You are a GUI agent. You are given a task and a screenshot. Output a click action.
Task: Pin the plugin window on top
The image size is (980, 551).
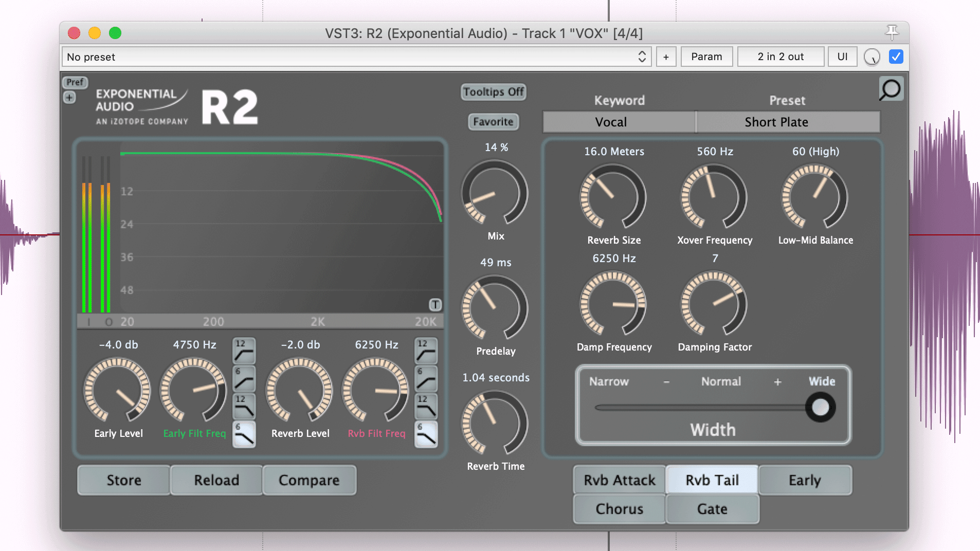point(892,32)
